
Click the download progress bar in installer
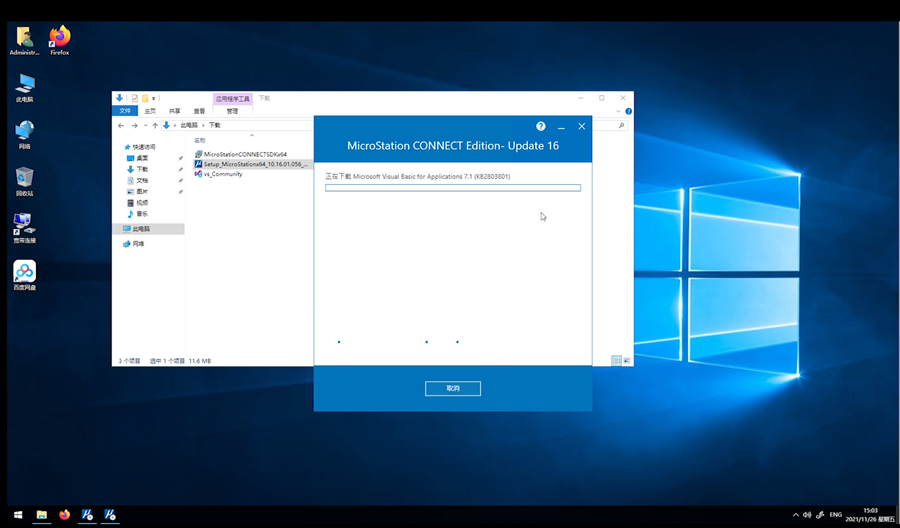point(453,188)
